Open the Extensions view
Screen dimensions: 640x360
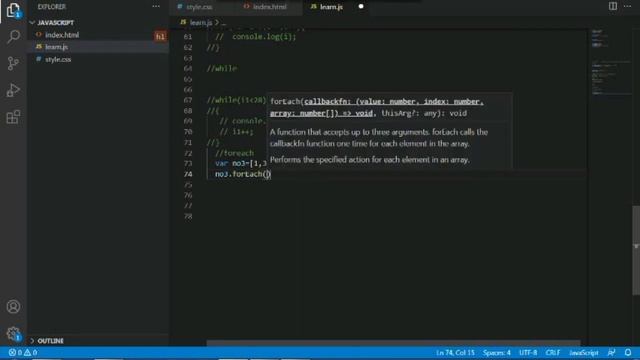[x=13, y=117]
